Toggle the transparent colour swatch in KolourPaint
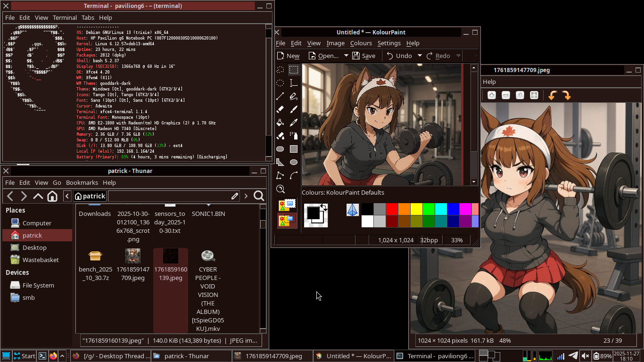The width and height of the screenshot is (644, 362). click(x=352, y=210)
